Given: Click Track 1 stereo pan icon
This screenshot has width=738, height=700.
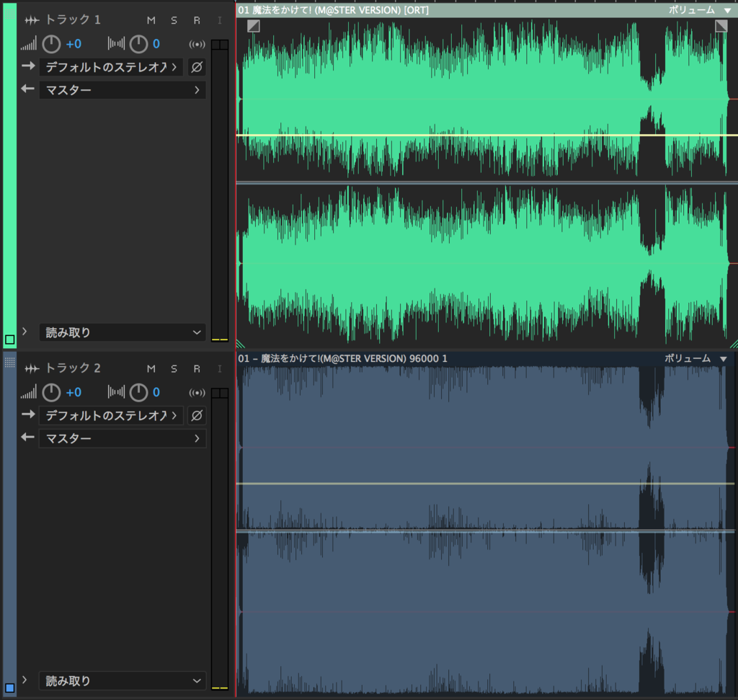Looking at the screenshot, I should (116, 44).
